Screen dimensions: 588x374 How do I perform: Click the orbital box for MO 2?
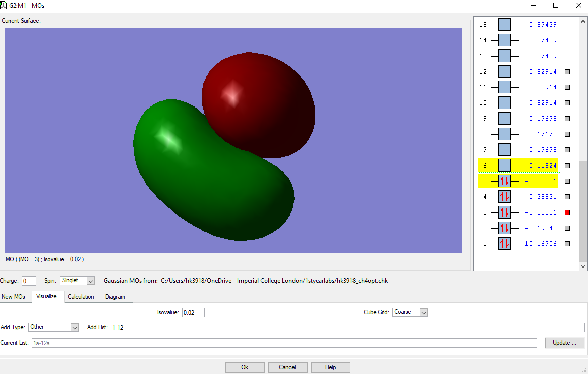(504, 228)
